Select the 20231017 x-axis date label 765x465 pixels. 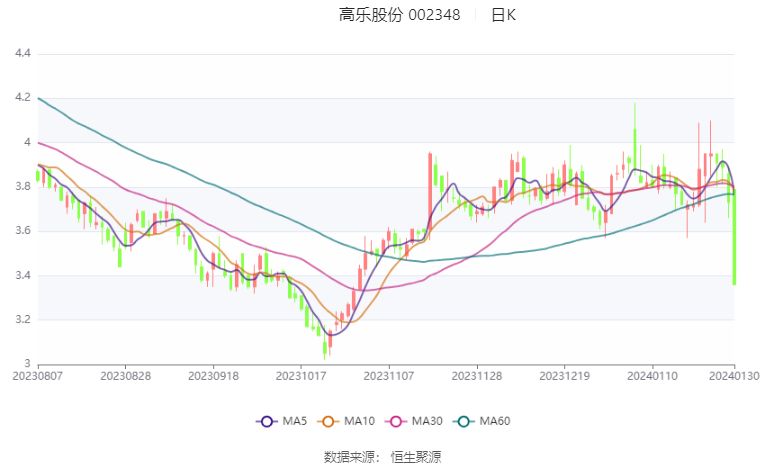coord(301,376)
